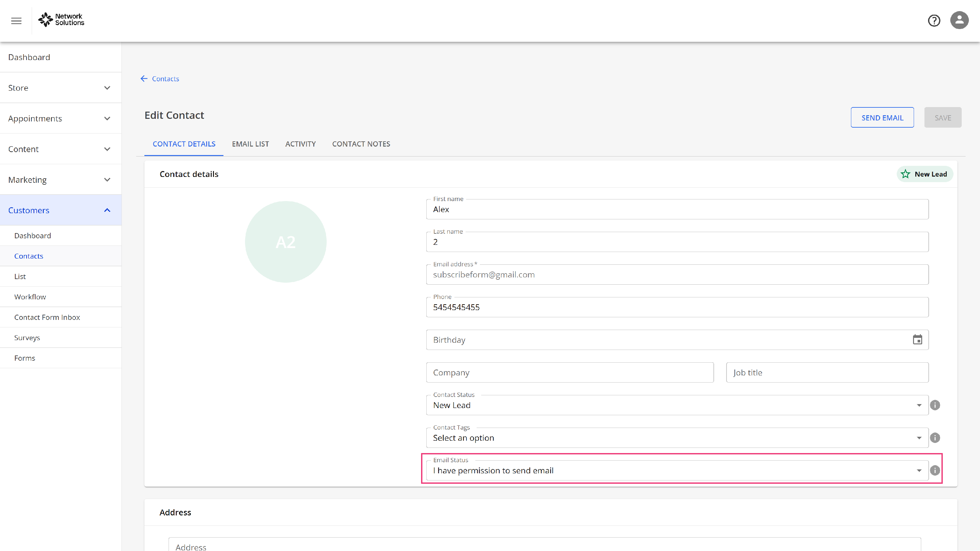
Task: Open the Forms submenu item
Action: tap(61, 358)
